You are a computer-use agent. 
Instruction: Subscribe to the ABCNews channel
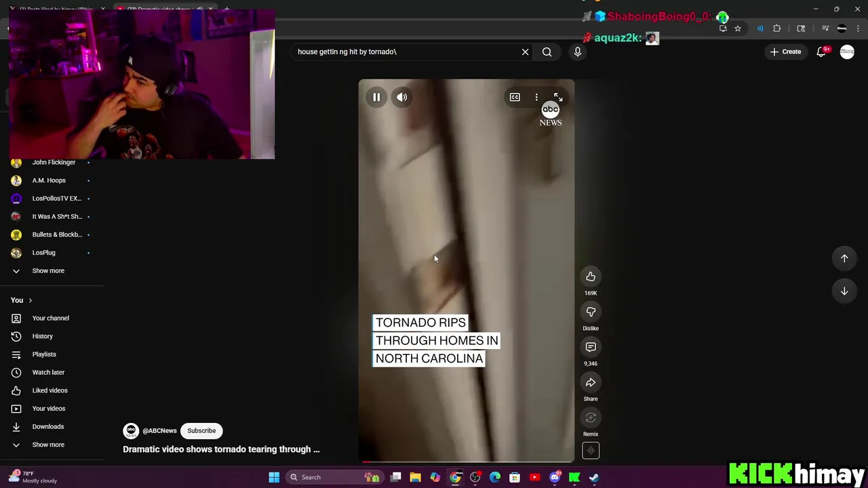201,430
